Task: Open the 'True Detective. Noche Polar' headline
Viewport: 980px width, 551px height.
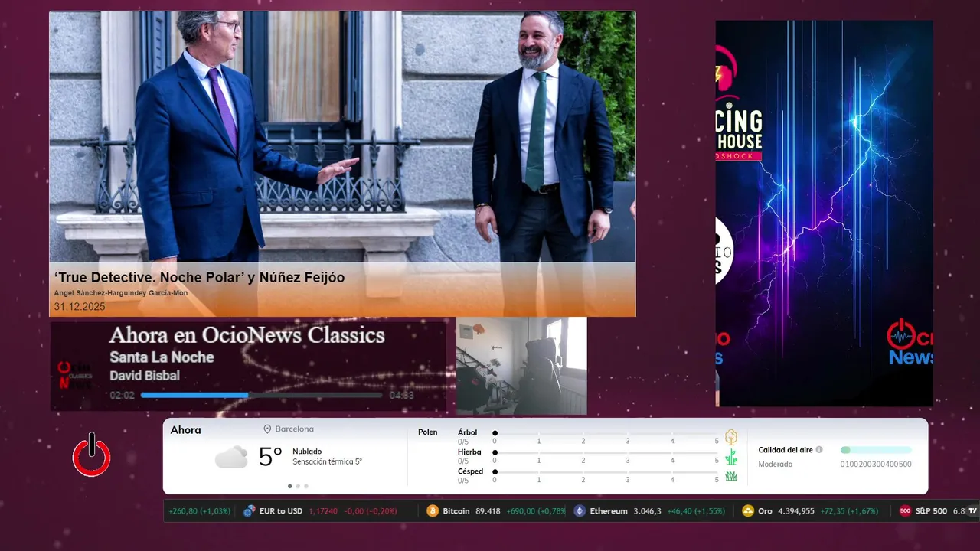Action: tap(199, 278)
